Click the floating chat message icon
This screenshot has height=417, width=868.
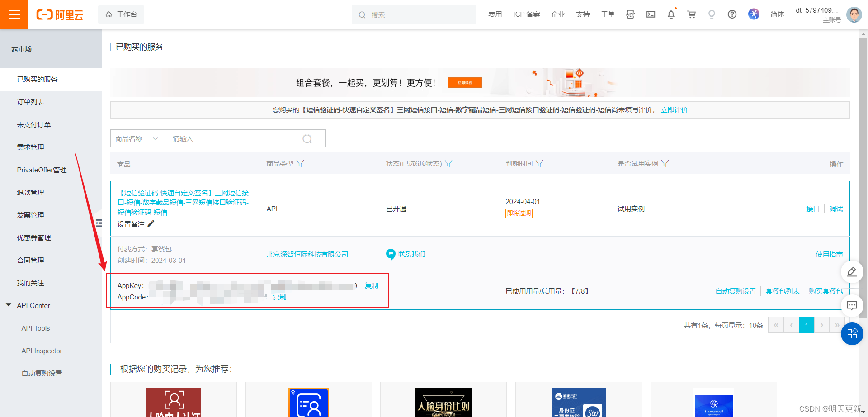coord(852,306)
